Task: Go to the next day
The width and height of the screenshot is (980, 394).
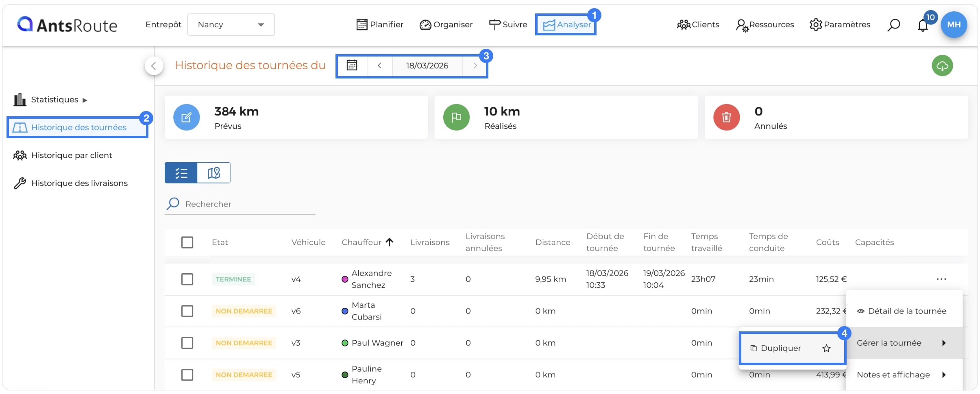Action: [475, 65]
